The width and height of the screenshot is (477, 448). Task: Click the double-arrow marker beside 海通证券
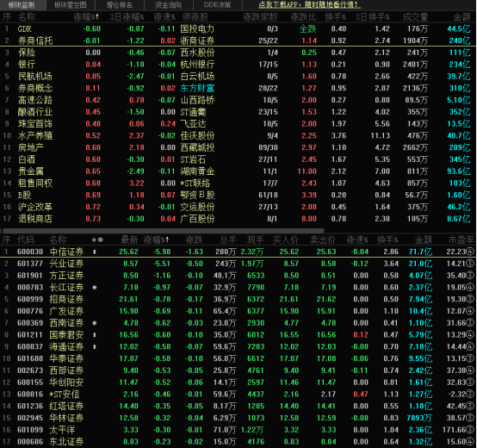pos(95,346)
